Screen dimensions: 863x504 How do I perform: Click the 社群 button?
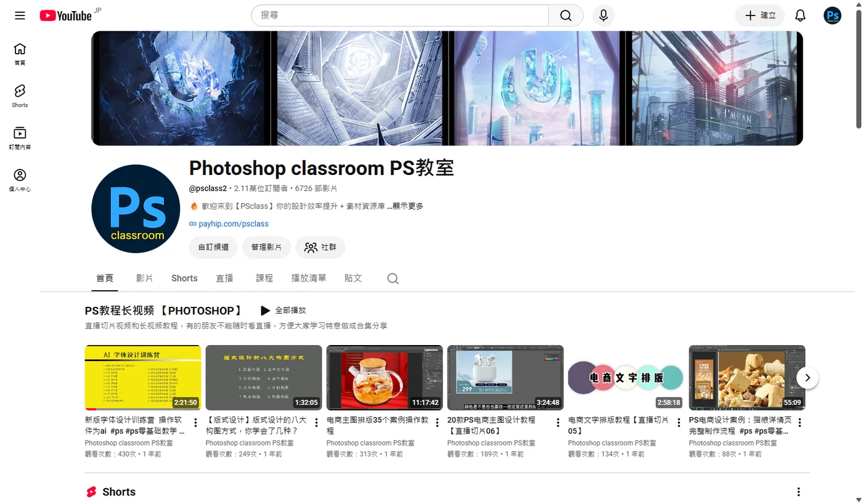point(321,247)
